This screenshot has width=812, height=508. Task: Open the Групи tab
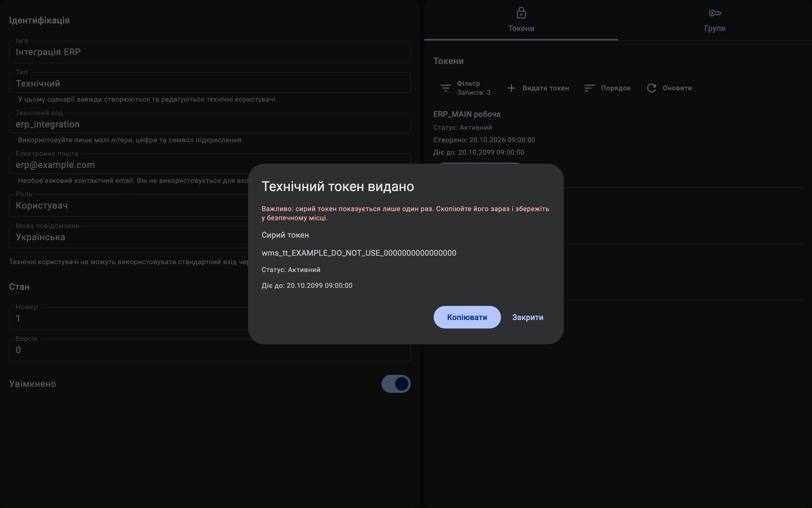(715, 20)
